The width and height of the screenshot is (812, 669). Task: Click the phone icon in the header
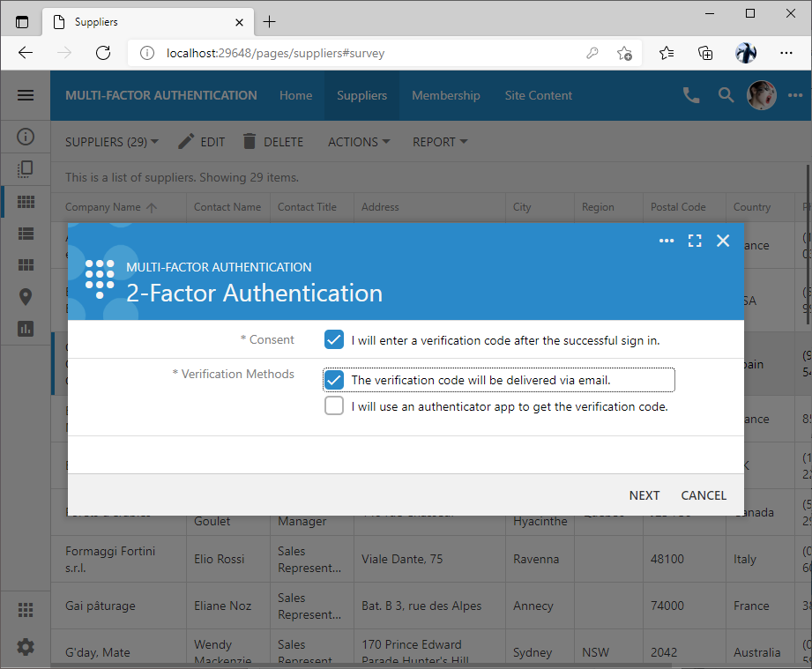point(690,95)
